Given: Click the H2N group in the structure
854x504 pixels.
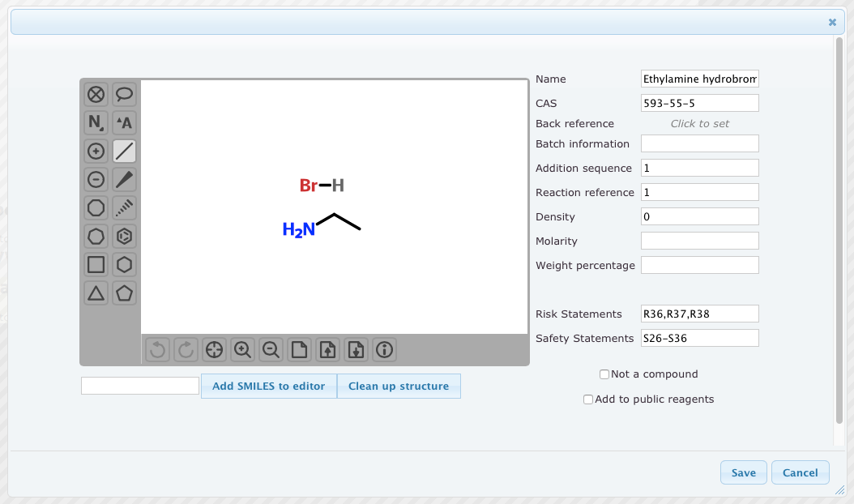Looking at the screenshot, I should point(298,230).
